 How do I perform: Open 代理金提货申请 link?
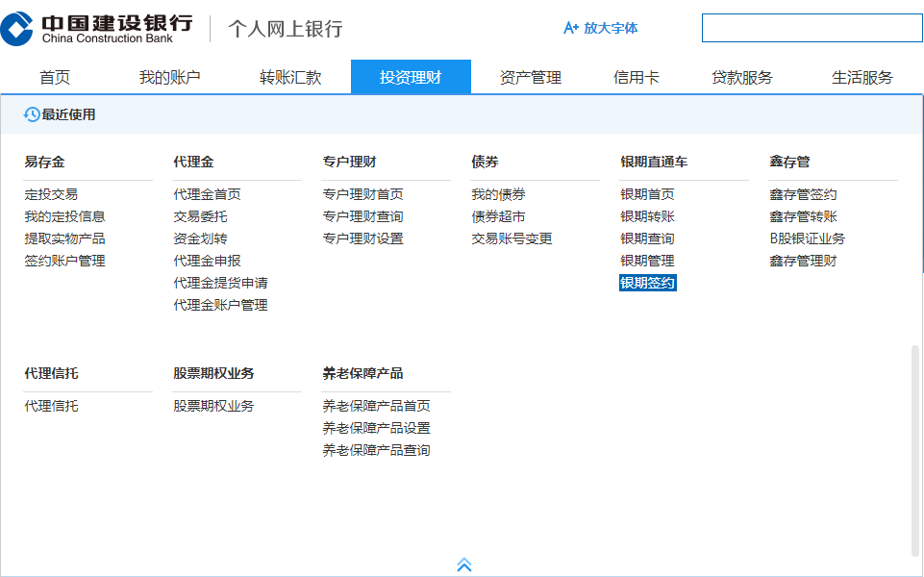[220, 283]
